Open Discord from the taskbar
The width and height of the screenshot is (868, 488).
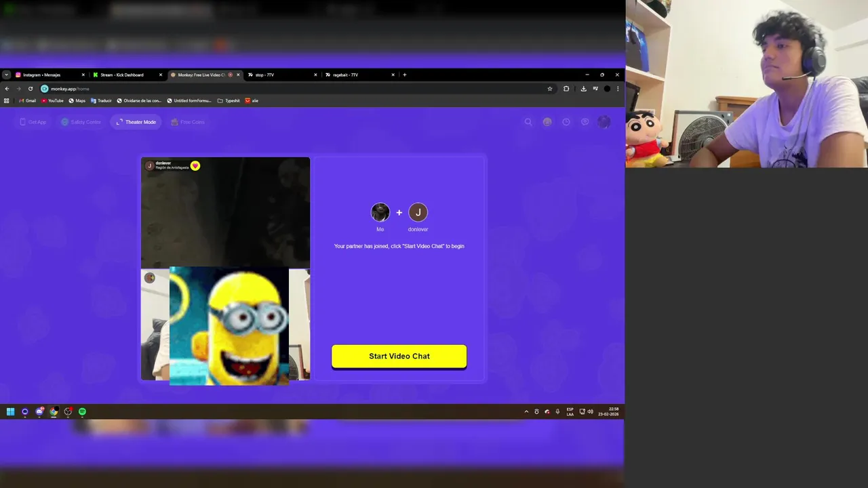(x=39, y=411)
